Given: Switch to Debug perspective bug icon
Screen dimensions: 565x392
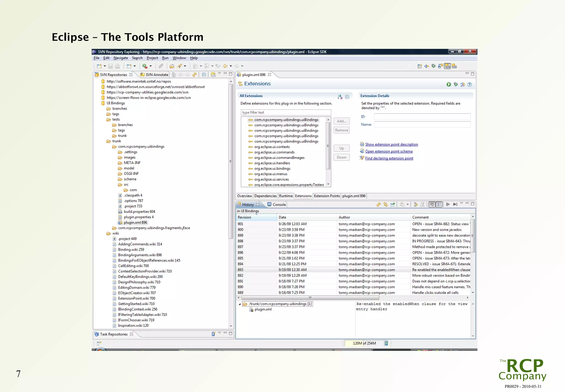Looking at the screenshot, I should click(434, 66).
